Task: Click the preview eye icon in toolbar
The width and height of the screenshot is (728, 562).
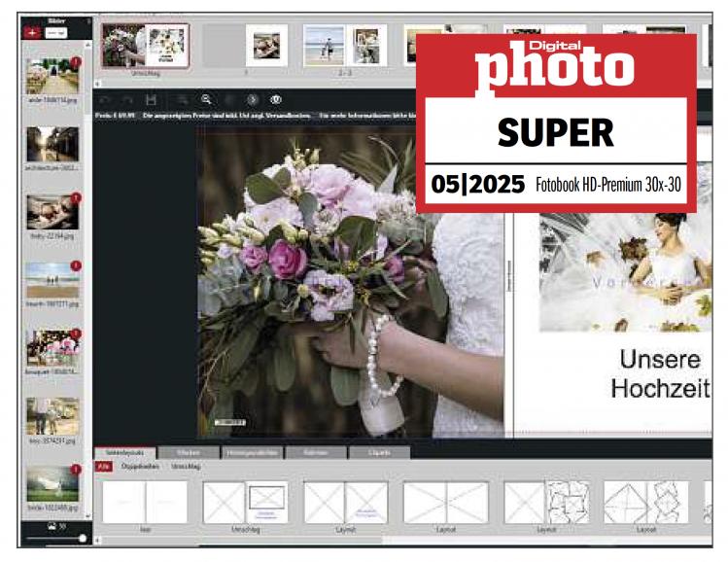Action: coord(276,99)
